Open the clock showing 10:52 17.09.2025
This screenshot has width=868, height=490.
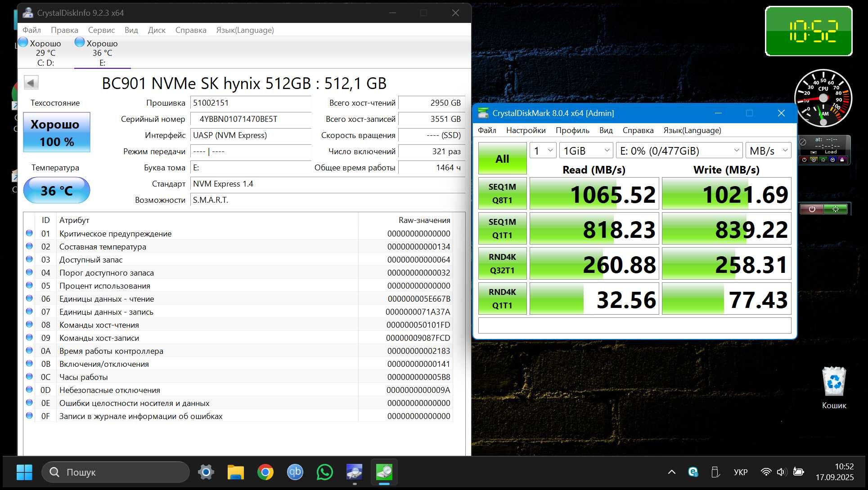835,472
